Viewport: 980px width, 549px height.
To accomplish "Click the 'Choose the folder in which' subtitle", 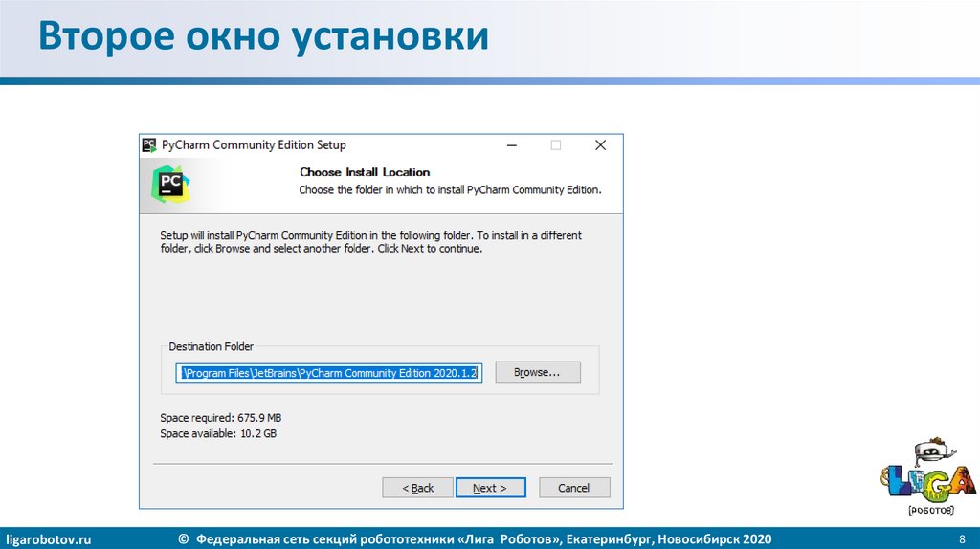I will 450,190.
